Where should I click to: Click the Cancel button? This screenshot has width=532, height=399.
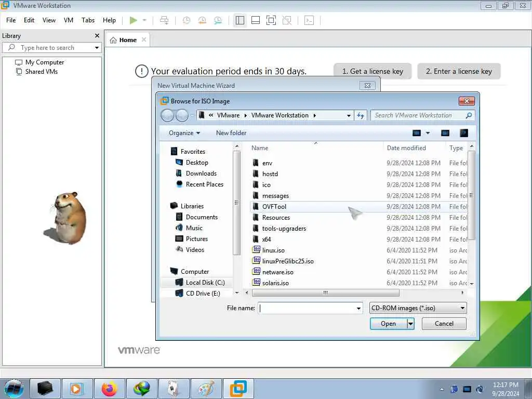pyautogui.click(x=444, y=324)
